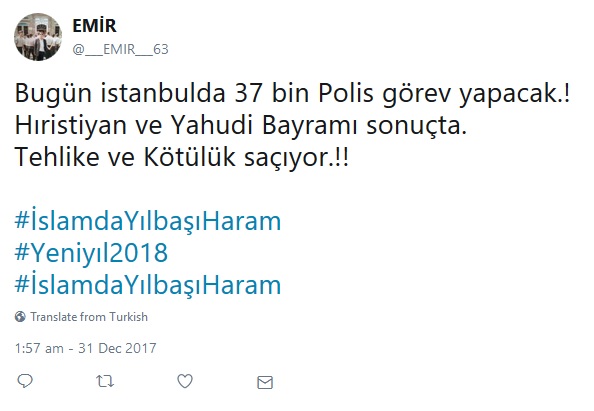594x411 pixels.
Task: Open the EMİR display name profile link
Action: (x=94, y=26)
